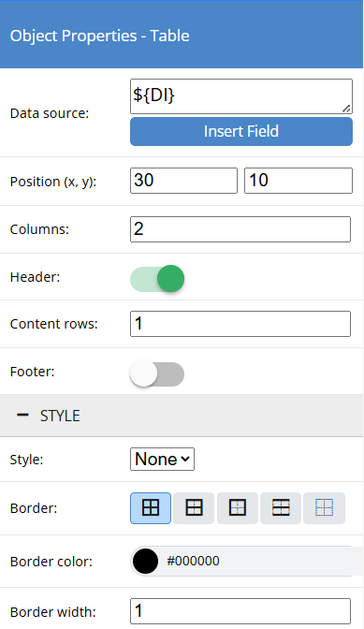Focus the Columns input field
This screenshot has width=364, height=629.
pos(240,229)
